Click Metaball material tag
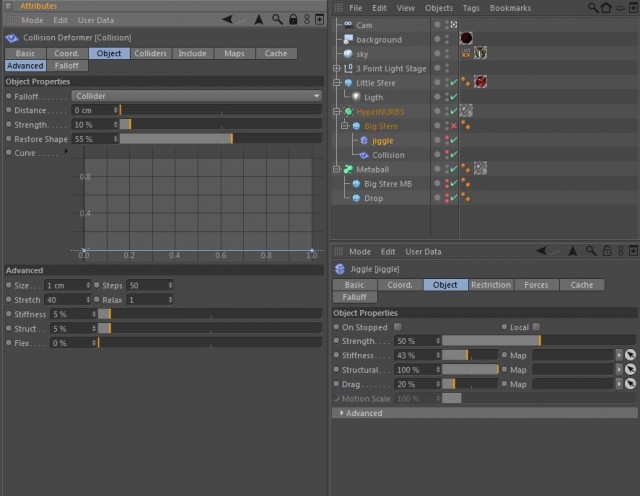 480,168
